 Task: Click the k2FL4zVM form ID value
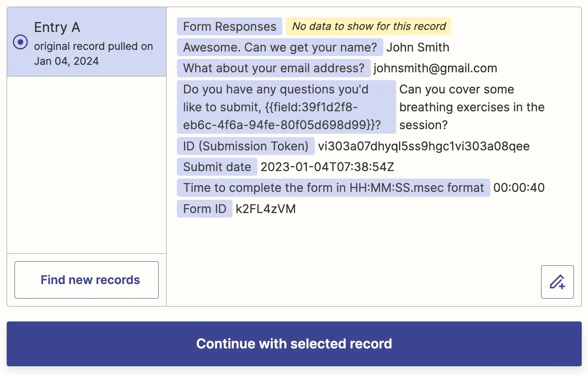click(x=266, y=209)
